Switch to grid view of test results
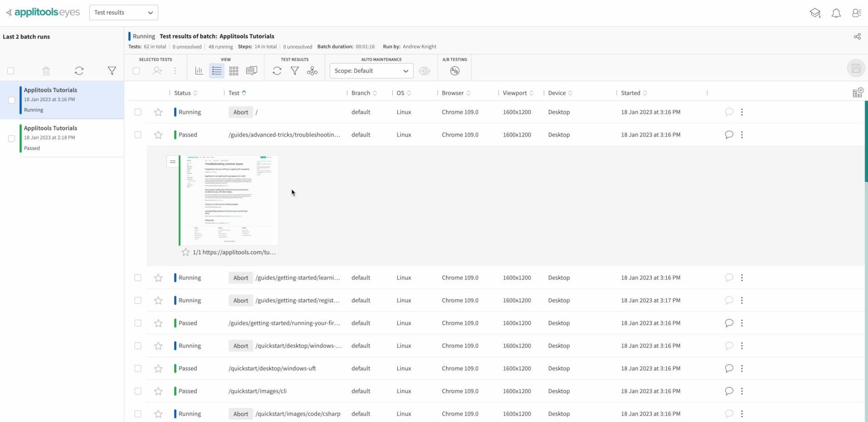The height and width of the screenshot is (422, 868). click(x=234, y=71)
